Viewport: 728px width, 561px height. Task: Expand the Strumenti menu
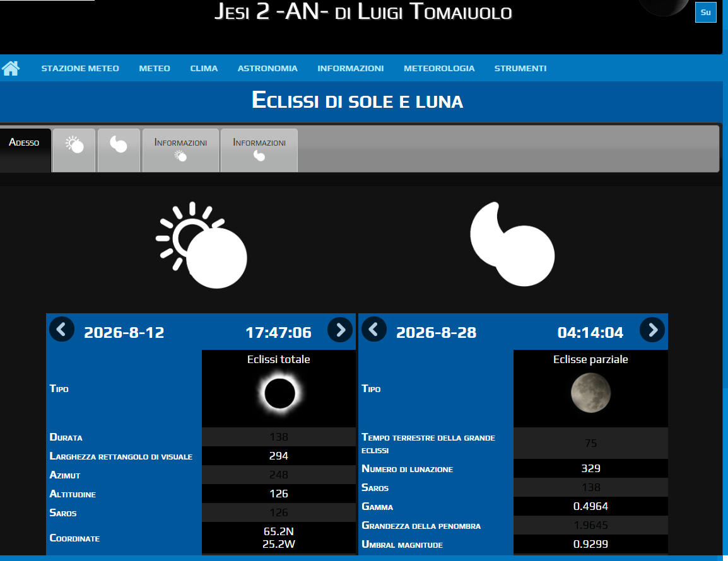520,68
